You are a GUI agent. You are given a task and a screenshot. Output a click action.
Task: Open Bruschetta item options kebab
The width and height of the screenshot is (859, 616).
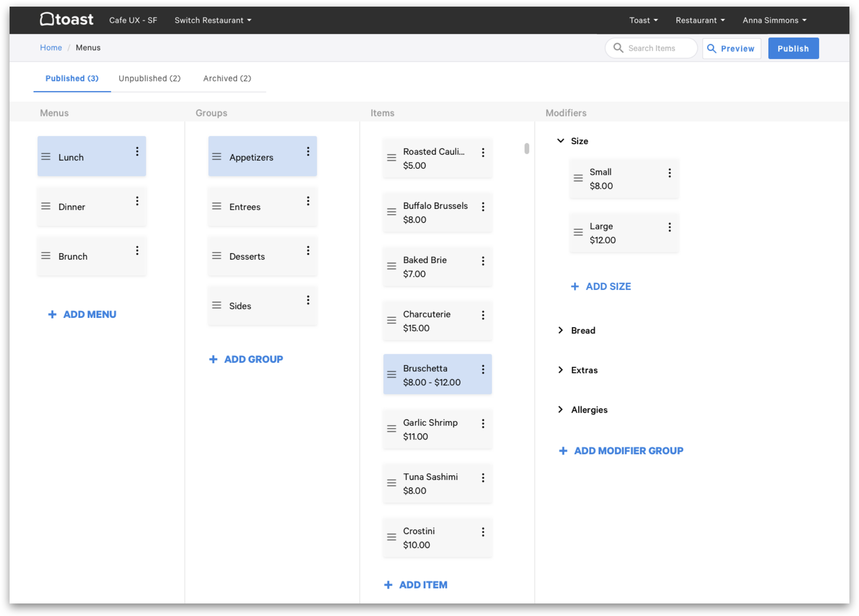tap(483, 370)
